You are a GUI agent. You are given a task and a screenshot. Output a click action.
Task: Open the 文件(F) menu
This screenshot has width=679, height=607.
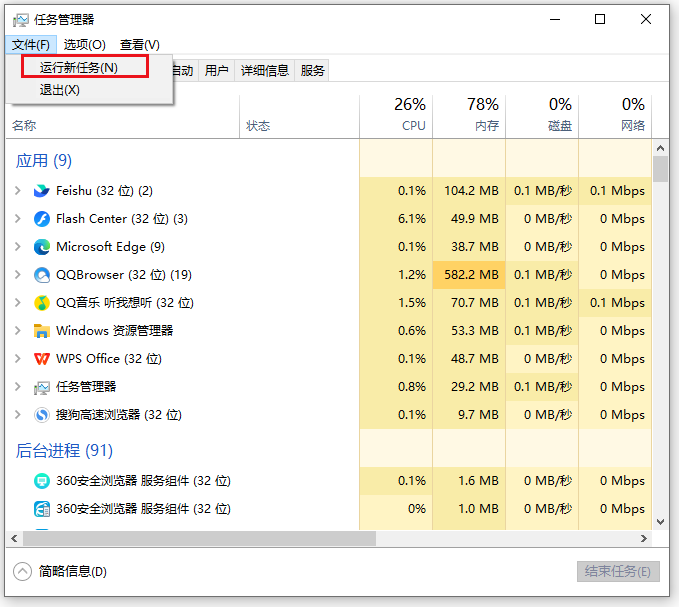click(x=31, y=45)
